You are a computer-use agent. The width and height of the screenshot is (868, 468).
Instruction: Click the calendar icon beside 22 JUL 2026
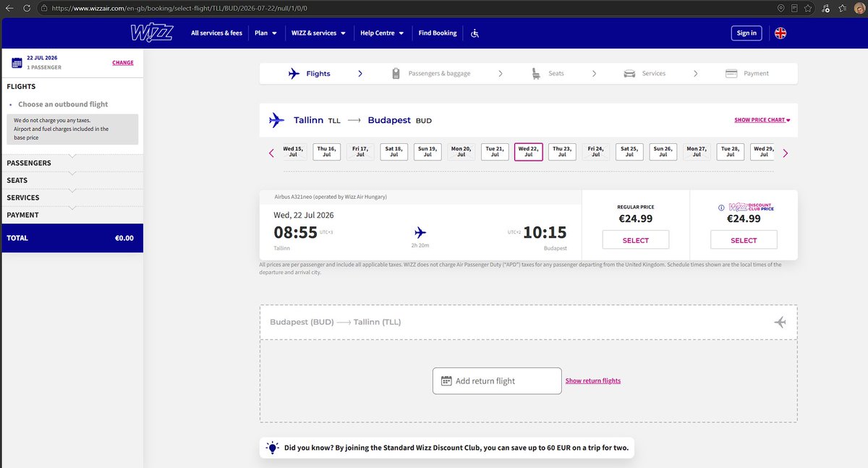pos(17,62)
